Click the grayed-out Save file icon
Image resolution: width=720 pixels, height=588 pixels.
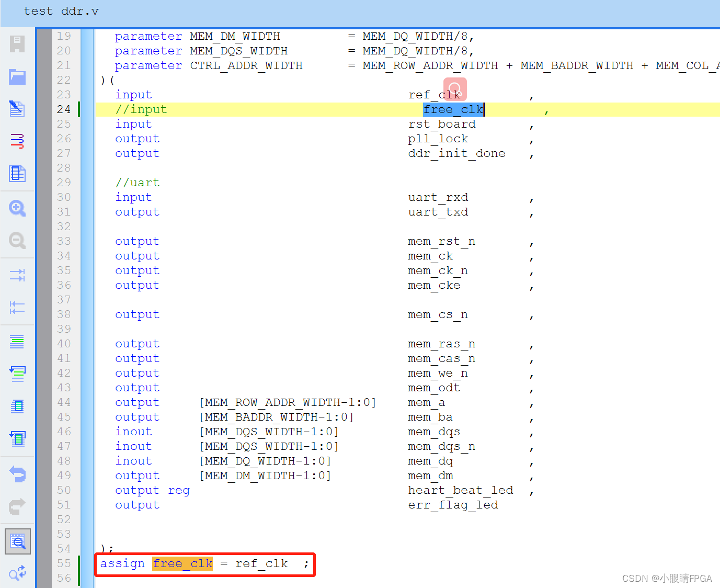coord(17,44)
